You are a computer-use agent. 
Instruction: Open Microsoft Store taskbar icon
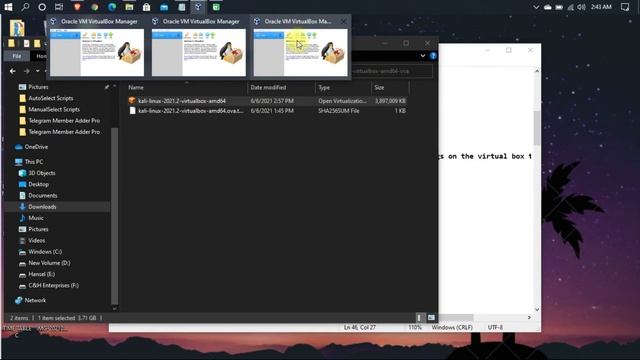[x=147, y=7]
